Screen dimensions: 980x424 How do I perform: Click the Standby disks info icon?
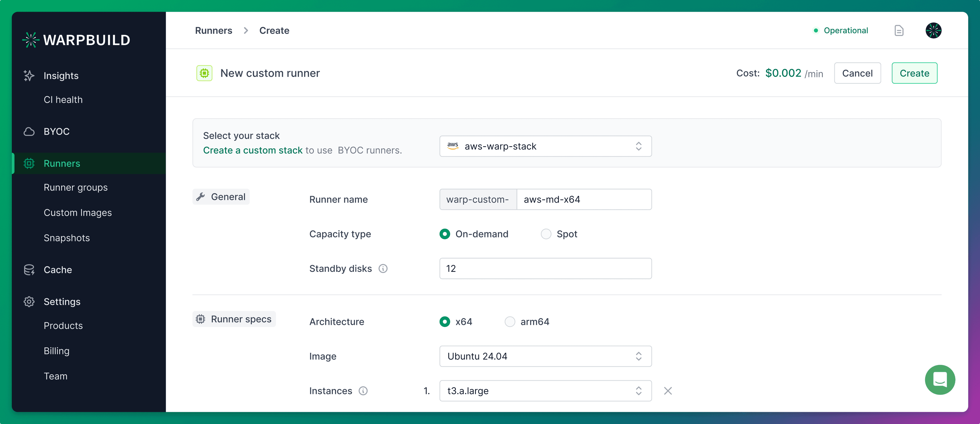pos(383,269)
